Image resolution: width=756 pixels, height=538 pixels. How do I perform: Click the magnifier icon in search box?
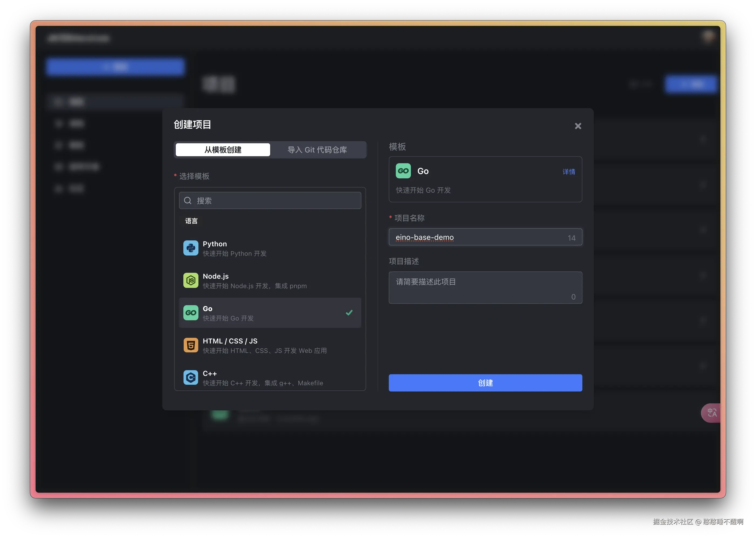click(x=188, y=200)
